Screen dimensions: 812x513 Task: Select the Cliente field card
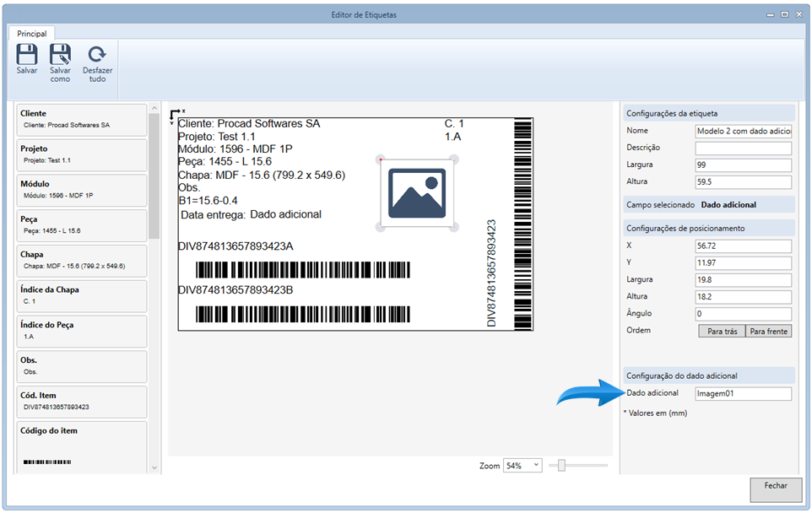82,120
